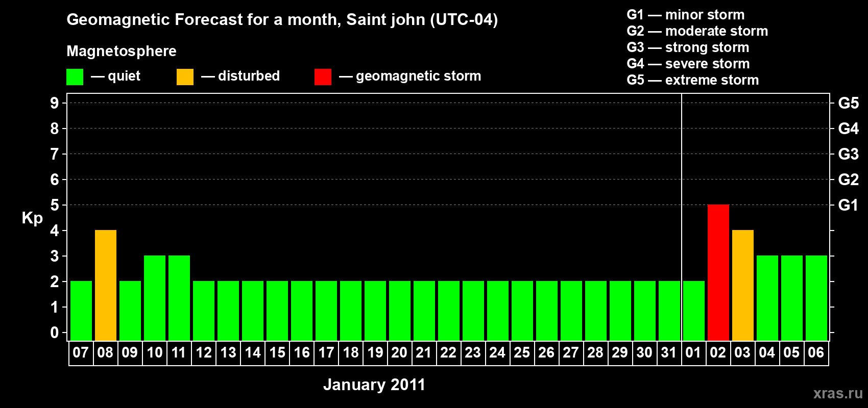Screen dimensions: 868x408
Task: Click the Kp value 9 on axis
Action: click(x=55, y=103)
